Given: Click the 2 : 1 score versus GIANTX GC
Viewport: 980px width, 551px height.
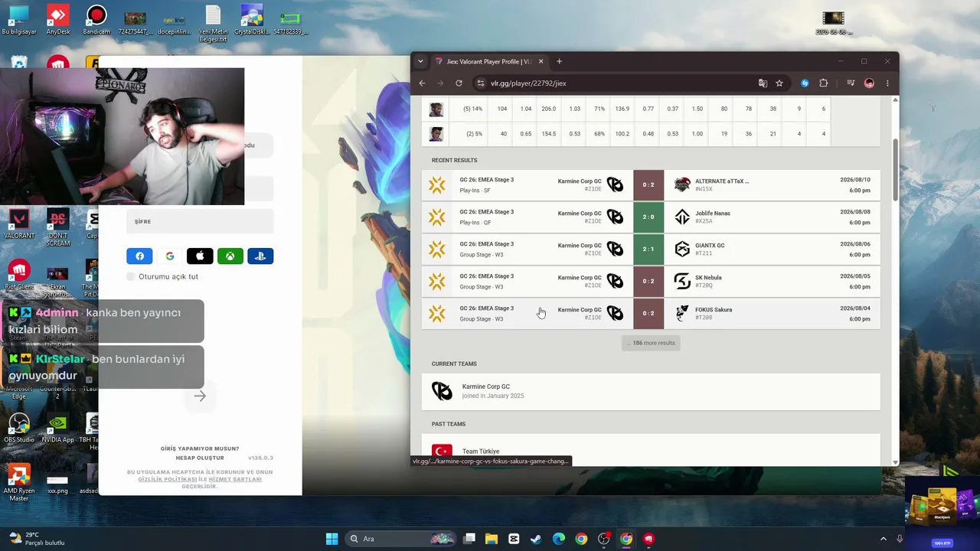Looking at the screenshot, I should [648, 249].
